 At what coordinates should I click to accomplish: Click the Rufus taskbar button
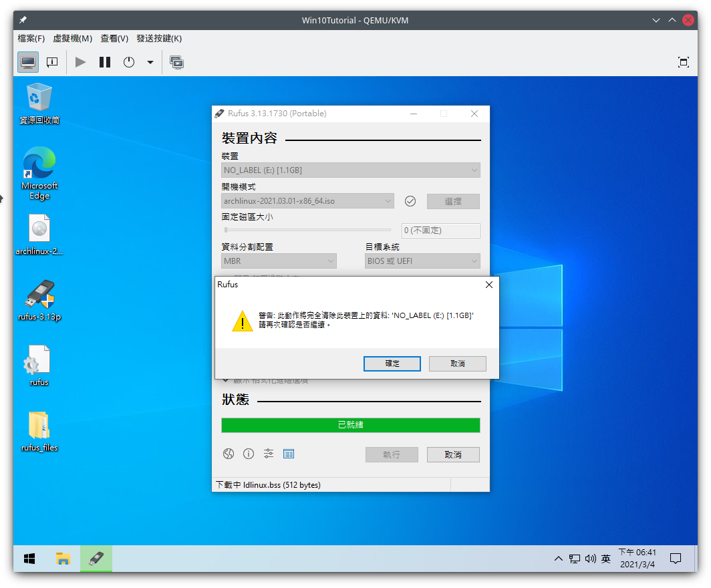click(96, 559)
